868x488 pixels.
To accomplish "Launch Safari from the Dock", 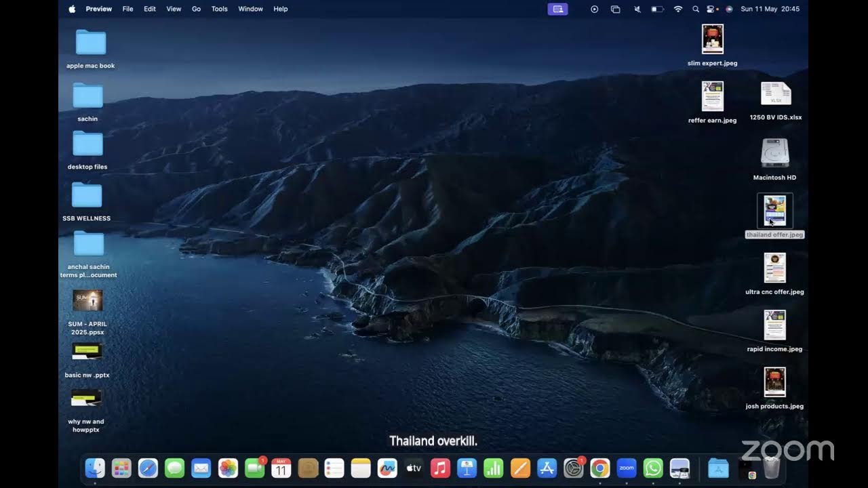I will click(148, 468).
